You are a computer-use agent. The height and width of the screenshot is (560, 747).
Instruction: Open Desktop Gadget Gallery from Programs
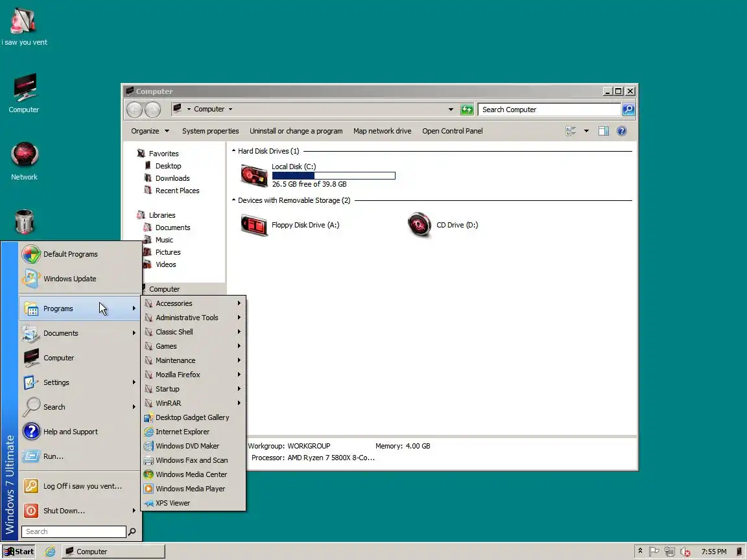point(193,417)
